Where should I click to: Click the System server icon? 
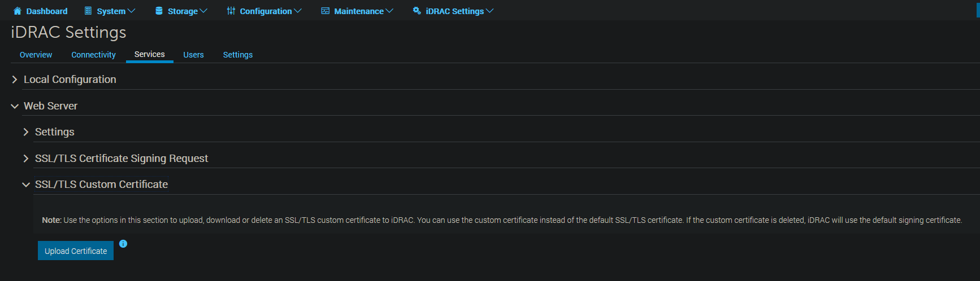[x=88, y=11]
